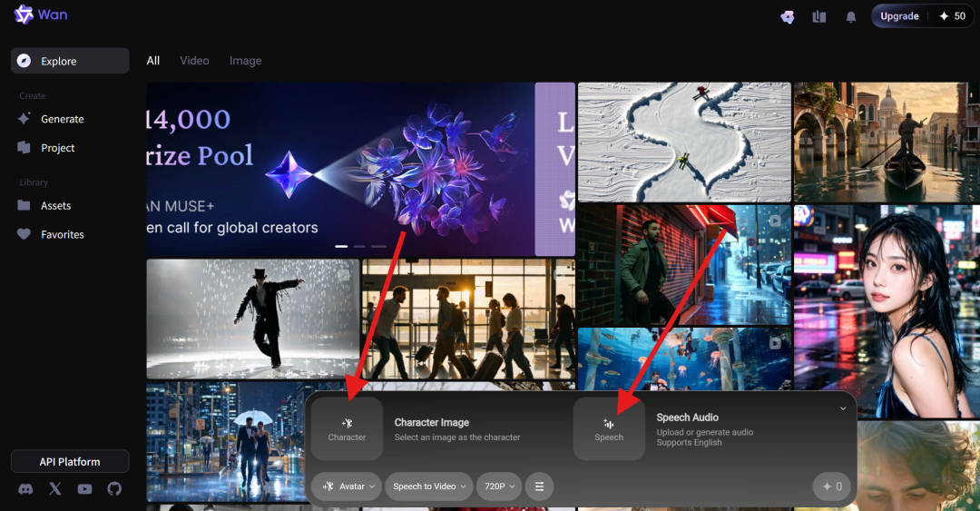Collapse the generation panel with the chevron
980x511 pixels.
point(842,408)
